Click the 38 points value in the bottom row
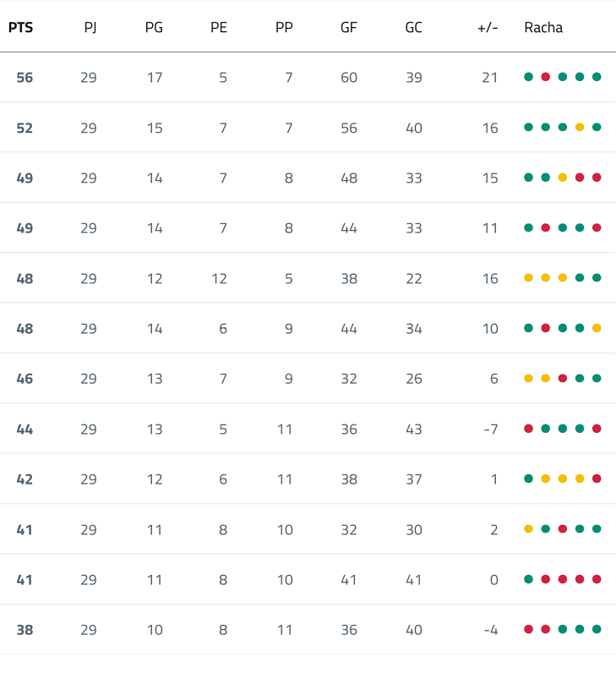 [x=25, y=630]
